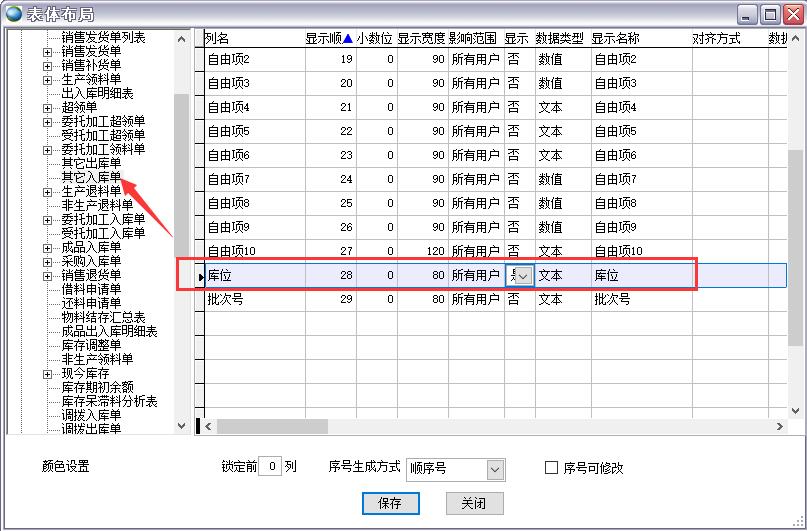
Task: Expand the 采购入库单 tree node
Action: click(47, 262)
